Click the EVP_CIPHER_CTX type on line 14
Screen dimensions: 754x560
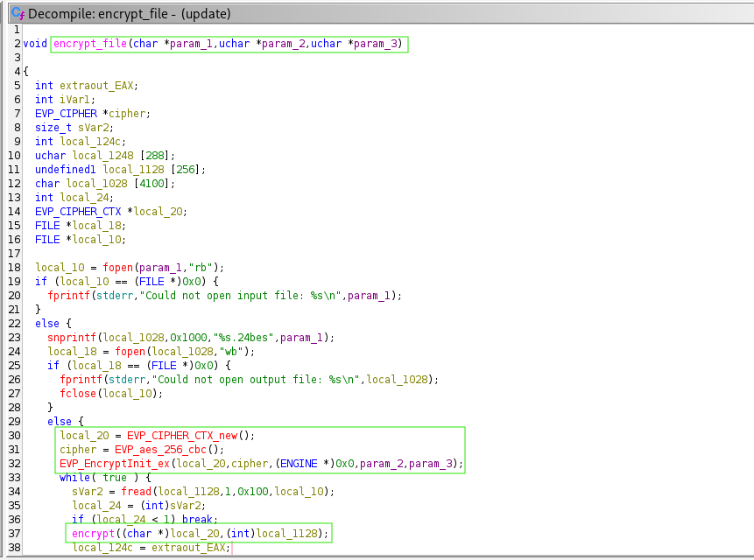[78, 212]
